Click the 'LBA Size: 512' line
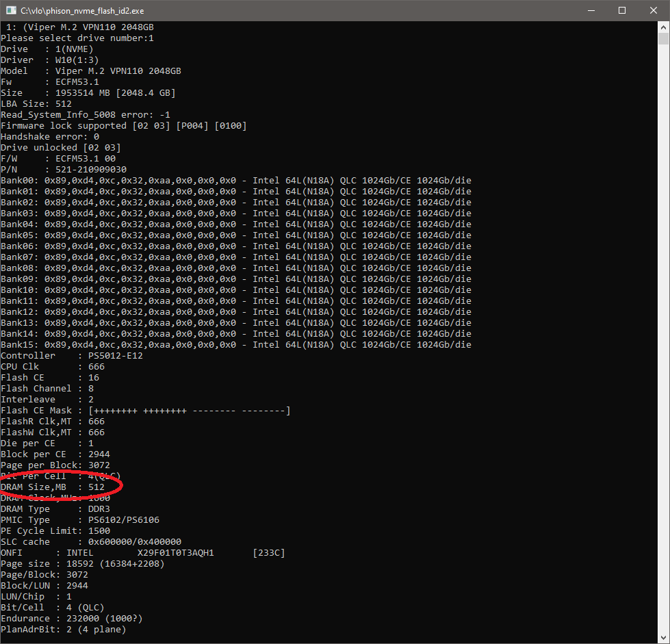 36,104
